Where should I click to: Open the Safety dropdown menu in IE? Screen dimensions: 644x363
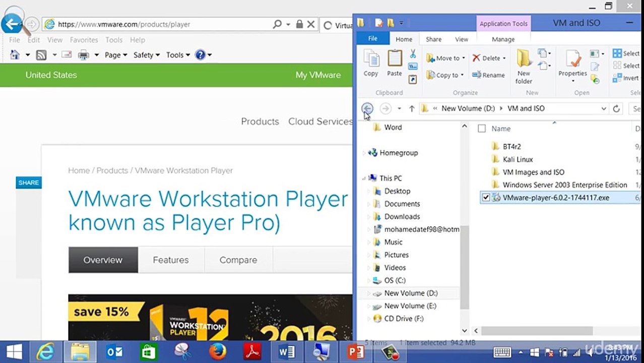[146, 55]
